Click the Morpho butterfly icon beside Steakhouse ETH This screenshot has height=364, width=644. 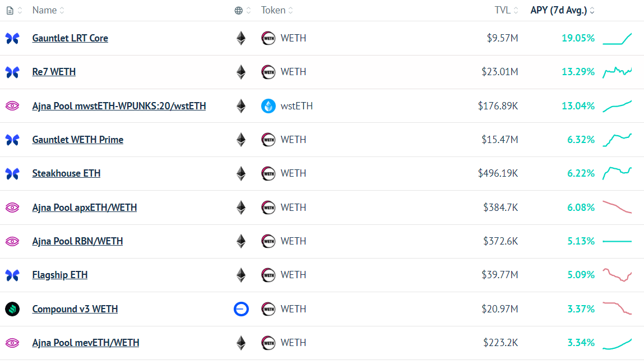pos(12,174)
